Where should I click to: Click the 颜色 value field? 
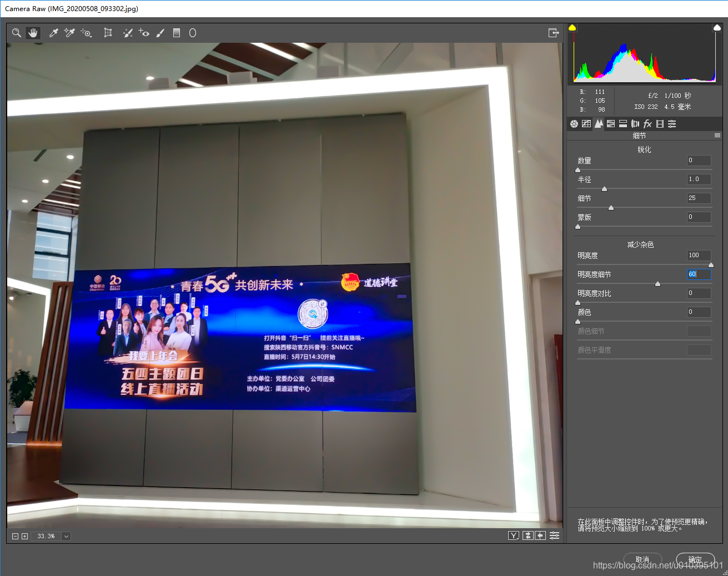pyautogui.click(x=699, y=312)
